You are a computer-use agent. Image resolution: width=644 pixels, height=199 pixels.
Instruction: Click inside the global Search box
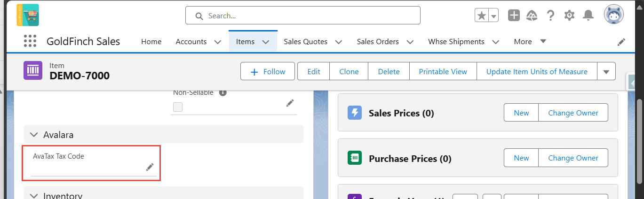[x=303, y=15]
